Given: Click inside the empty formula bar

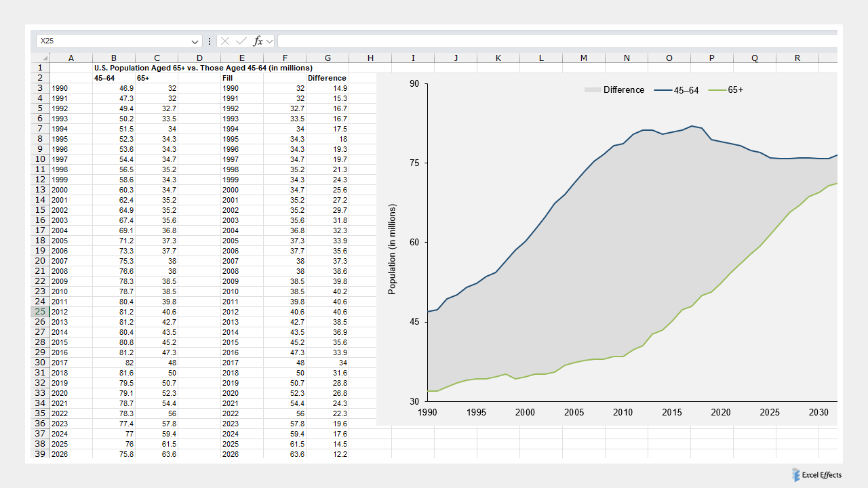Looking at the screenshot, I should click(475, 41).
